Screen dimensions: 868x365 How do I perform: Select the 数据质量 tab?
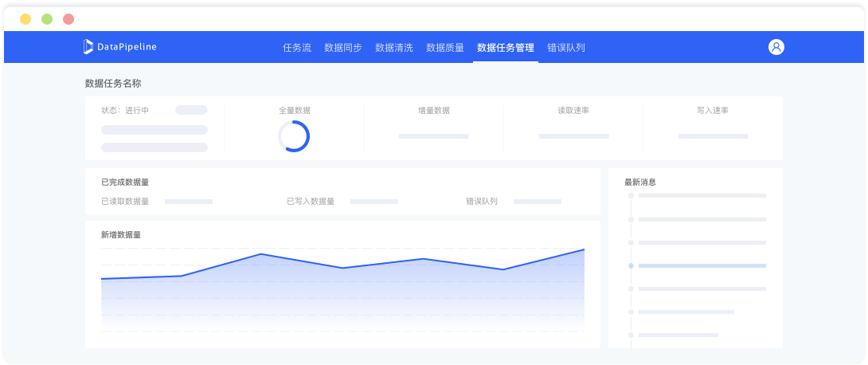point(445,48)
